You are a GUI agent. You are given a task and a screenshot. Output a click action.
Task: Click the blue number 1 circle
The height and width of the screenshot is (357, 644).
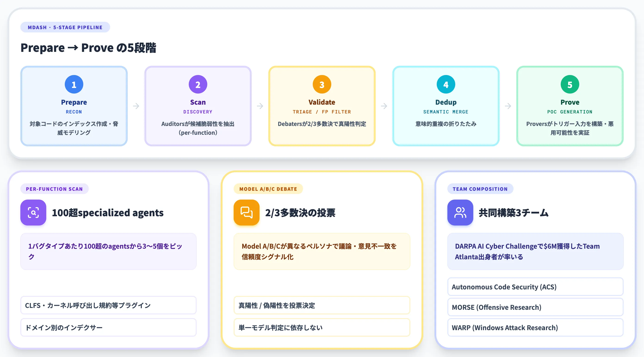74,84
